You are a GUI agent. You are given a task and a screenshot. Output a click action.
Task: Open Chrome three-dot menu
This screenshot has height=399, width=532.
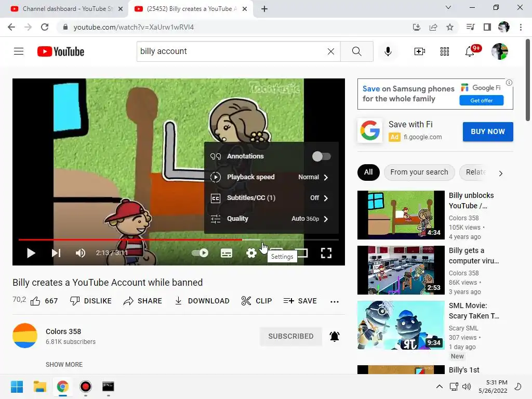tap(521, 27)
